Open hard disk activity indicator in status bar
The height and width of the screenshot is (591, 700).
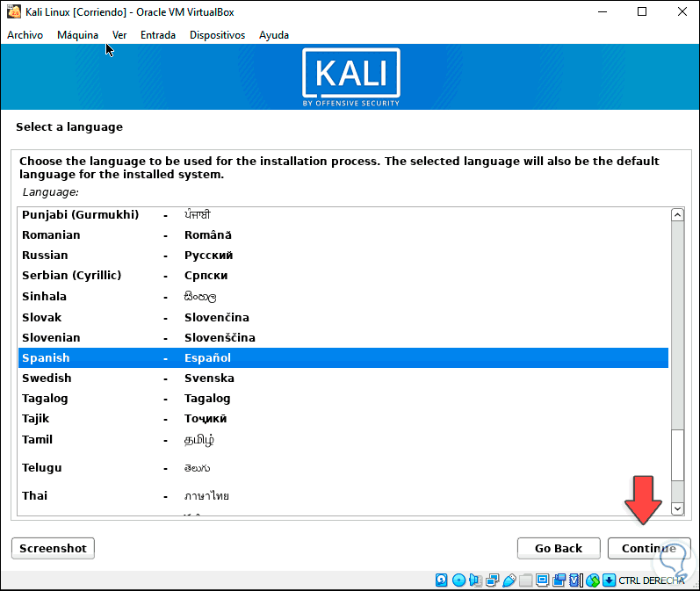pyautogui.click(x=441, y=580)
